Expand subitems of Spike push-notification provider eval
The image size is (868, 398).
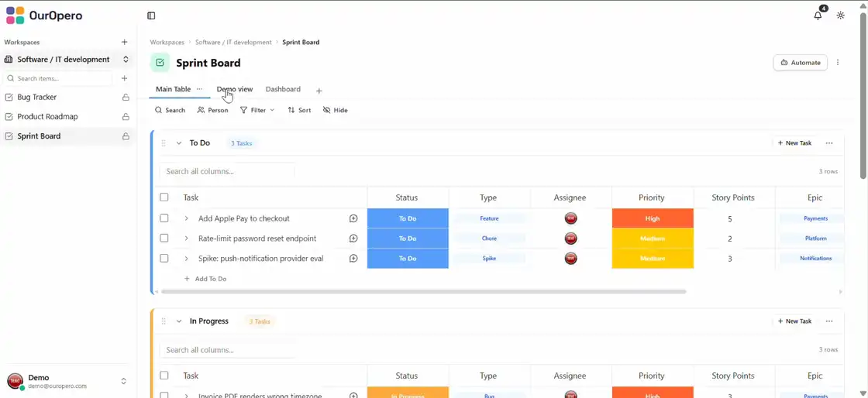(187, 258)
